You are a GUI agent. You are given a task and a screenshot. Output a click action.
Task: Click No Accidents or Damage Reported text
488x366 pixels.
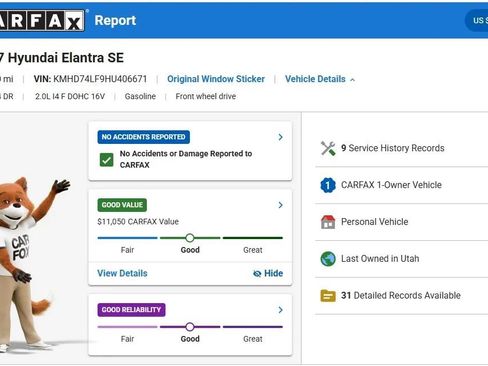[186, 159]
